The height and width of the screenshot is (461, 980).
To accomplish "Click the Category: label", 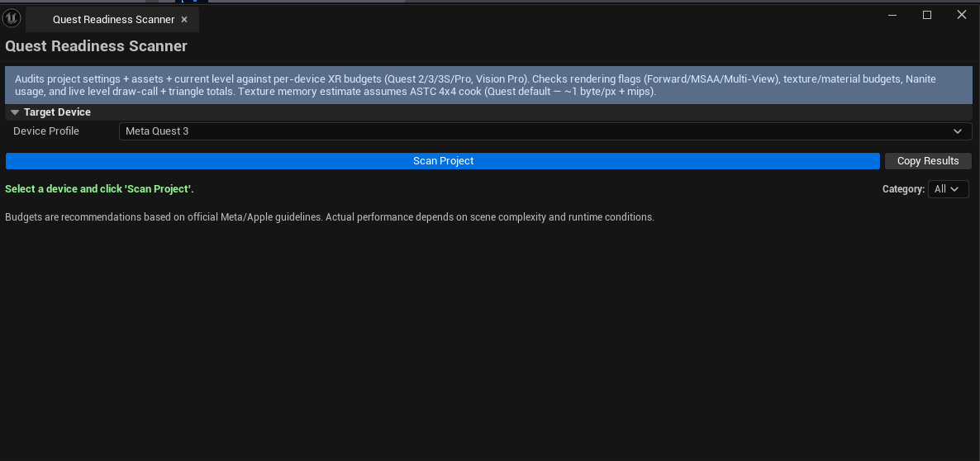I will click(x=903, y=189).
